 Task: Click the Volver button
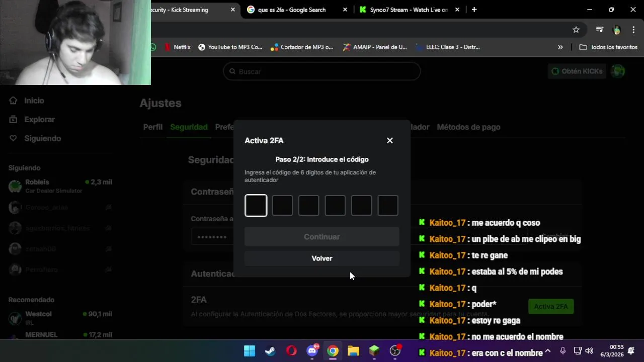(322, 258)
